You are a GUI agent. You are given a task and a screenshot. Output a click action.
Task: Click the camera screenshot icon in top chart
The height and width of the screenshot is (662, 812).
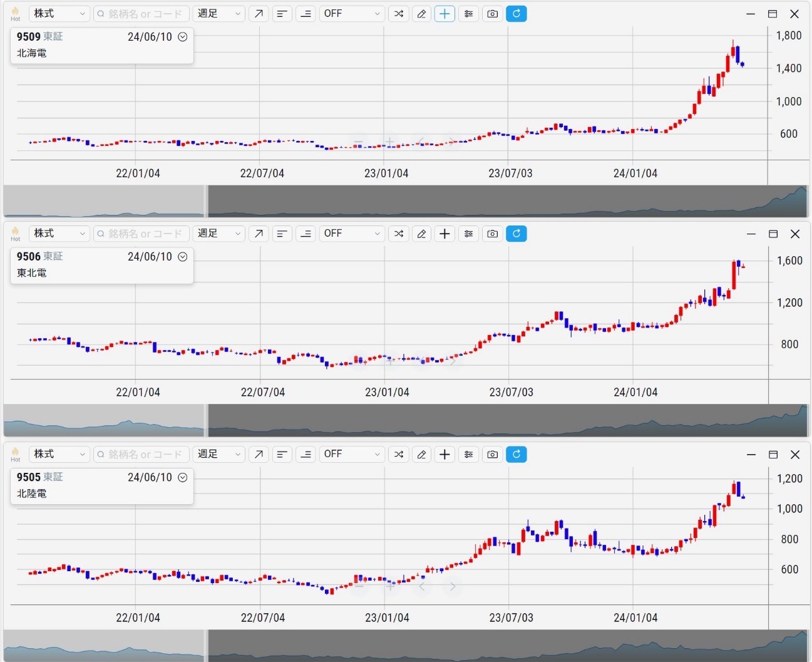[x=493, y=14]
